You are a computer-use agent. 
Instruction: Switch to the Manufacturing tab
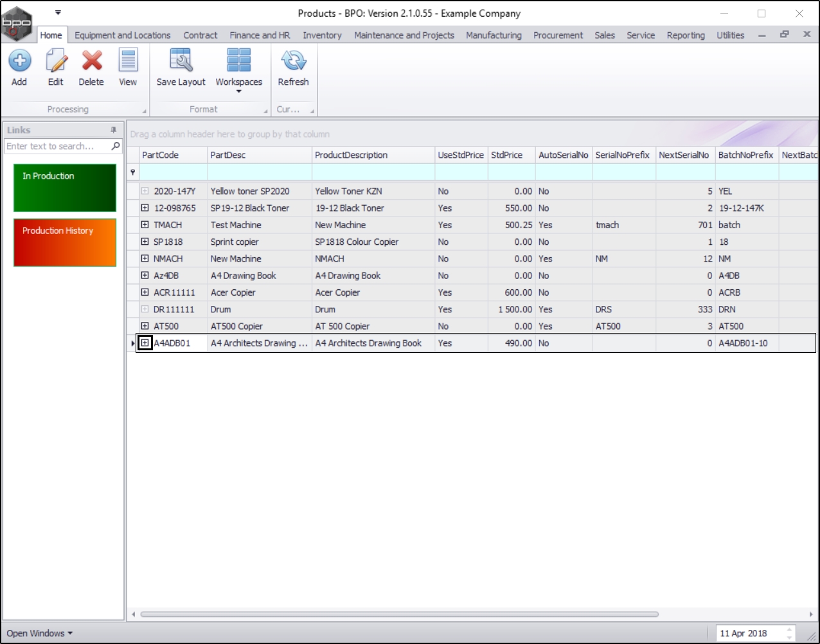tap(494, 35)
